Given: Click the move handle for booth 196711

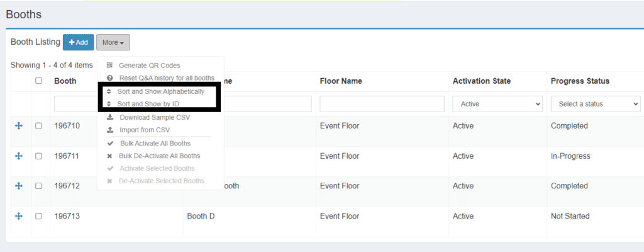Looking at the screenshot, I should [18, 156].
